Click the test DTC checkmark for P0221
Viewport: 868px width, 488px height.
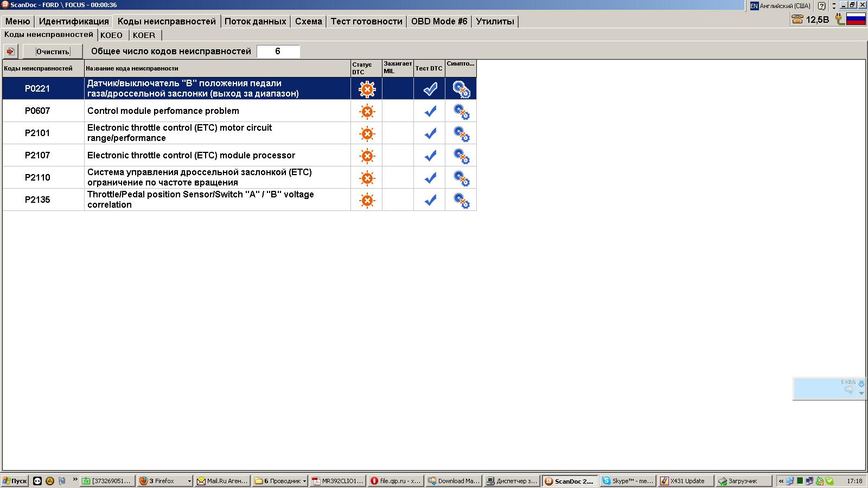430,89
